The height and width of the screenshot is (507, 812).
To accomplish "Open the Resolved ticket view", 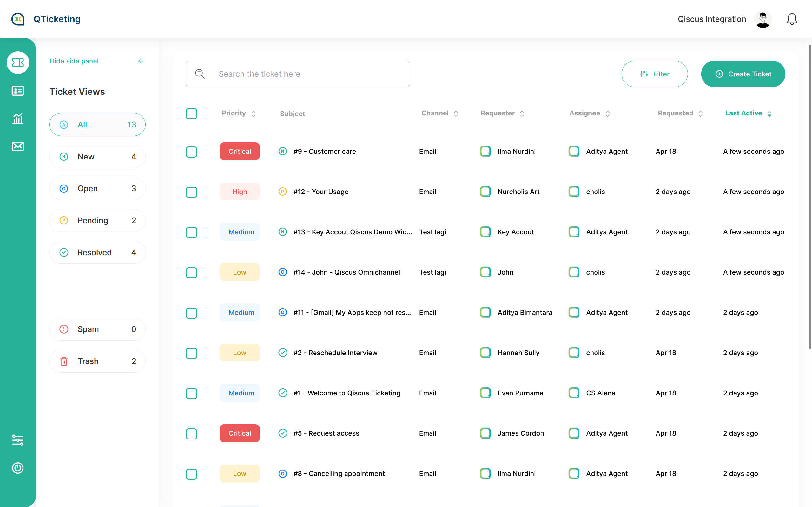I will pyautogui.click(x=97, y=252).
